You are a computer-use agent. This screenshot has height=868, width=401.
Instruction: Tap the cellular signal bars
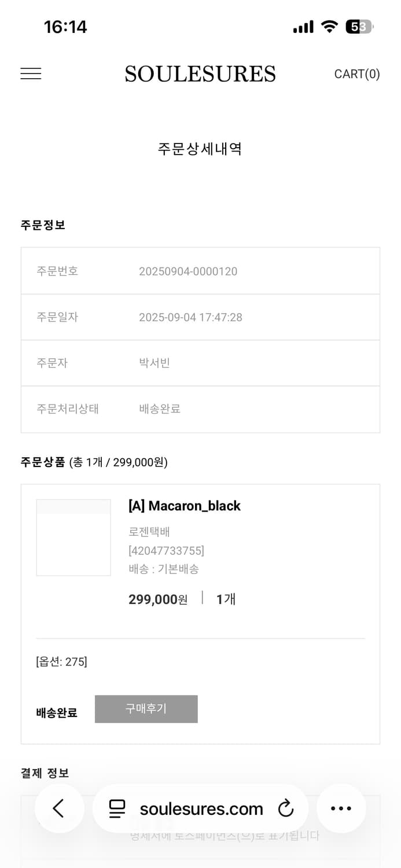[x=303, y=26]
